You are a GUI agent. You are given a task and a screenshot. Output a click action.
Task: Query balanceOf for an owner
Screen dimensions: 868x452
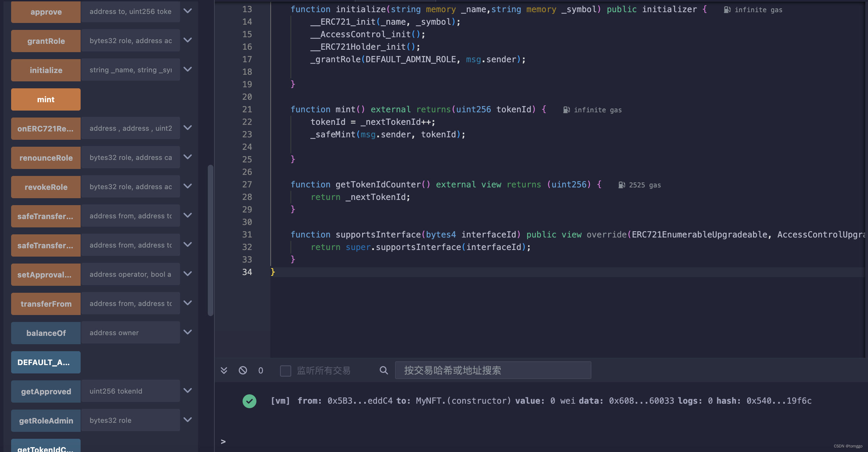coord(46,333)
